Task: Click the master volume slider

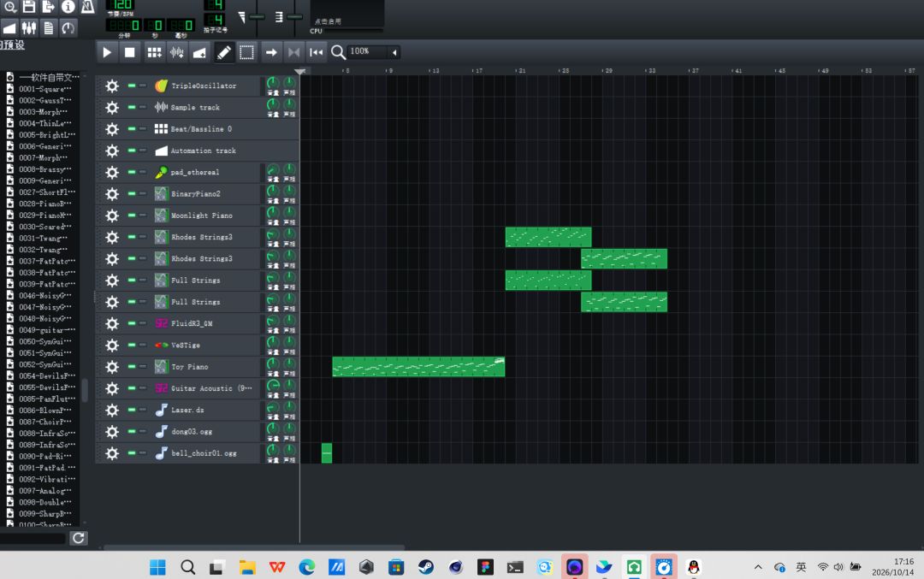Action: click(x=257, y=16)
